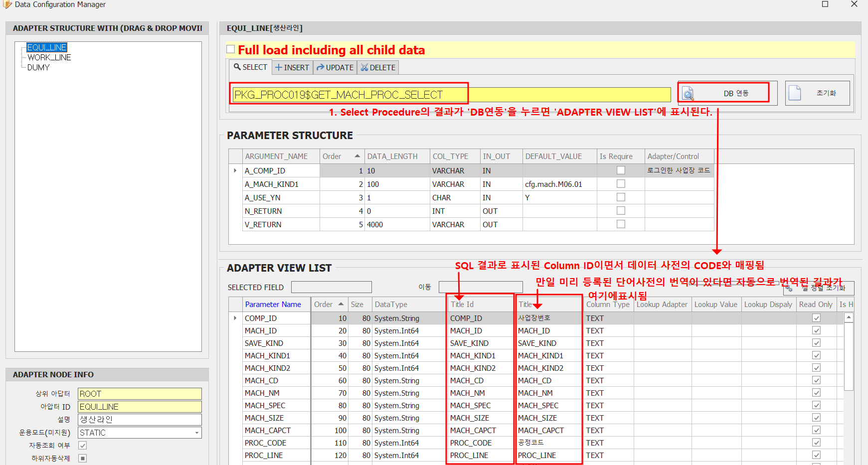This screenshot has width=868, height=465.
Task: Enable Full load including all child data
Action: [x=230, y=49]
